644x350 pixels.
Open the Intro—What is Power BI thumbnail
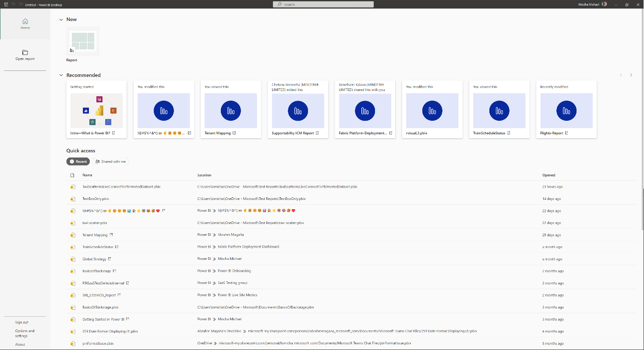pyautogui.click(x=97, y=111)
